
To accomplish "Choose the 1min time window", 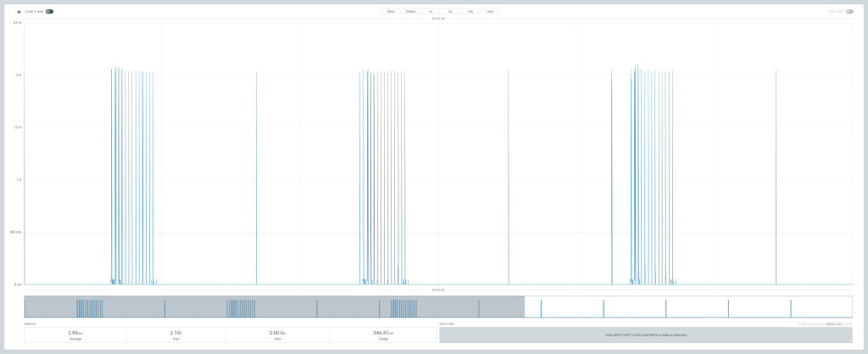I will click(490, 12).
